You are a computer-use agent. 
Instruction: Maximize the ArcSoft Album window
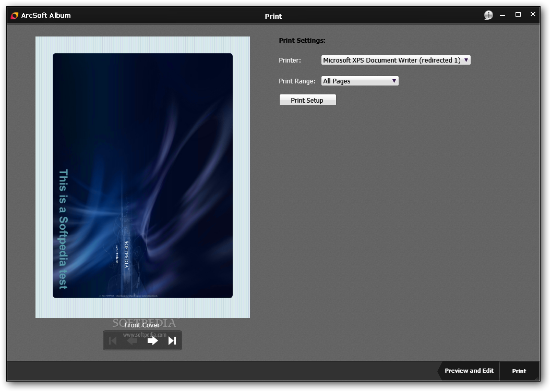[x=518, y=15]
